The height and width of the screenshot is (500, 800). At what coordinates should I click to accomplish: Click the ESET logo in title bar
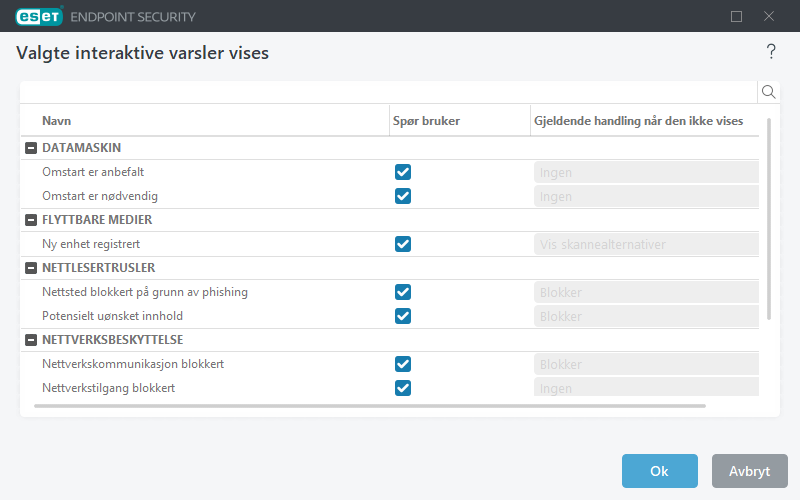click(x=38, y=16)
